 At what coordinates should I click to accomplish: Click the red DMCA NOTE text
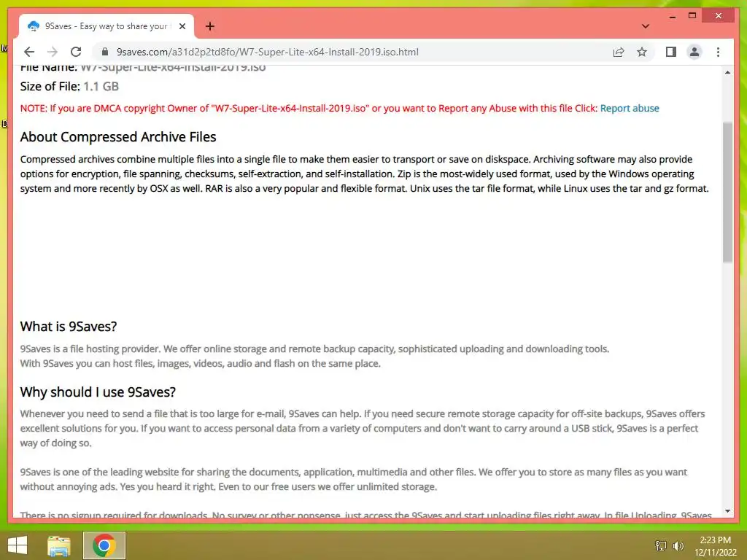[309, 108]
